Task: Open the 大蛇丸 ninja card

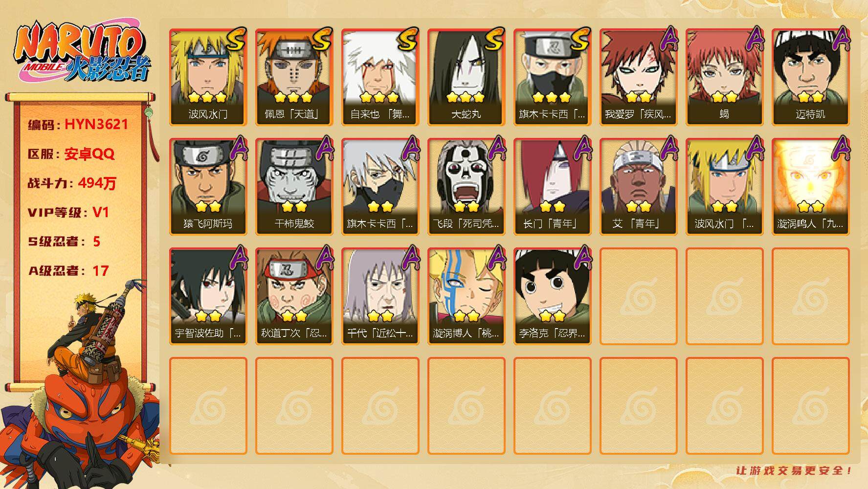Action: [467, 77]
